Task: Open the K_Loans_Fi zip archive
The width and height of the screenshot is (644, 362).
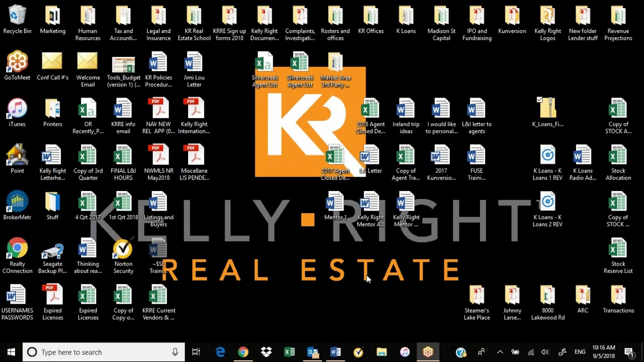Action: pos(547,113)
